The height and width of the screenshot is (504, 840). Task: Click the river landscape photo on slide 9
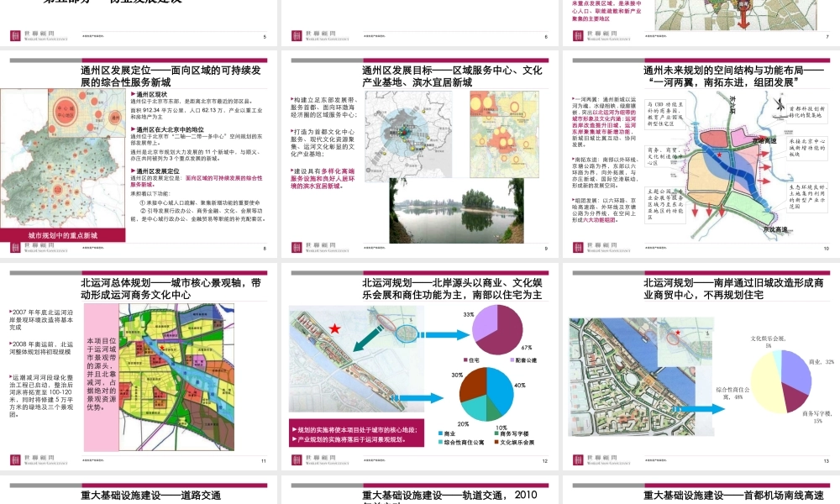456,211
